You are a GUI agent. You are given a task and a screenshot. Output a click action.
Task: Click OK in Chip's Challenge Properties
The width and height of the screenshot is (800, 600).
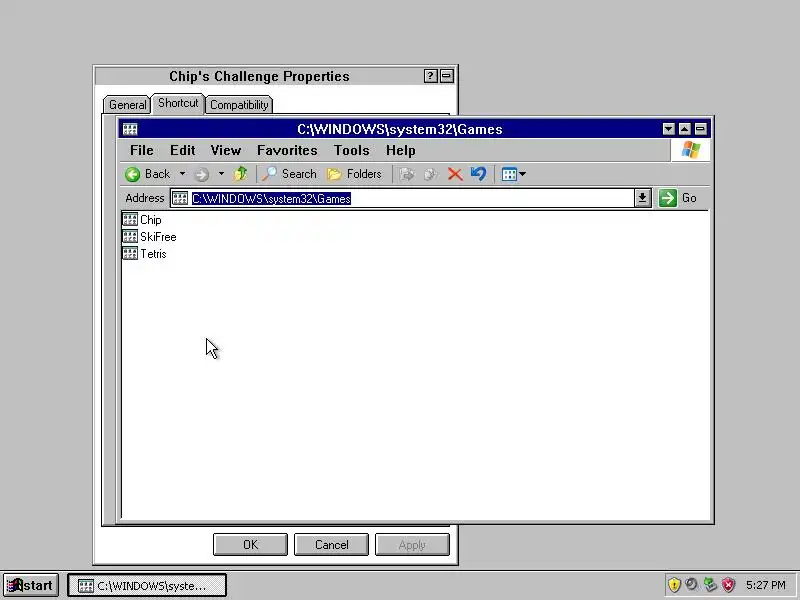point(250,544)
